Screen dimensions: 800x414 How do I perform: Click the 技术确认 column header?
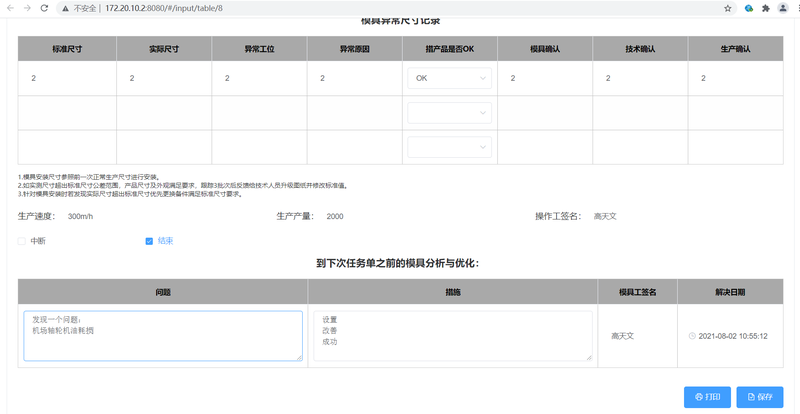640,49
